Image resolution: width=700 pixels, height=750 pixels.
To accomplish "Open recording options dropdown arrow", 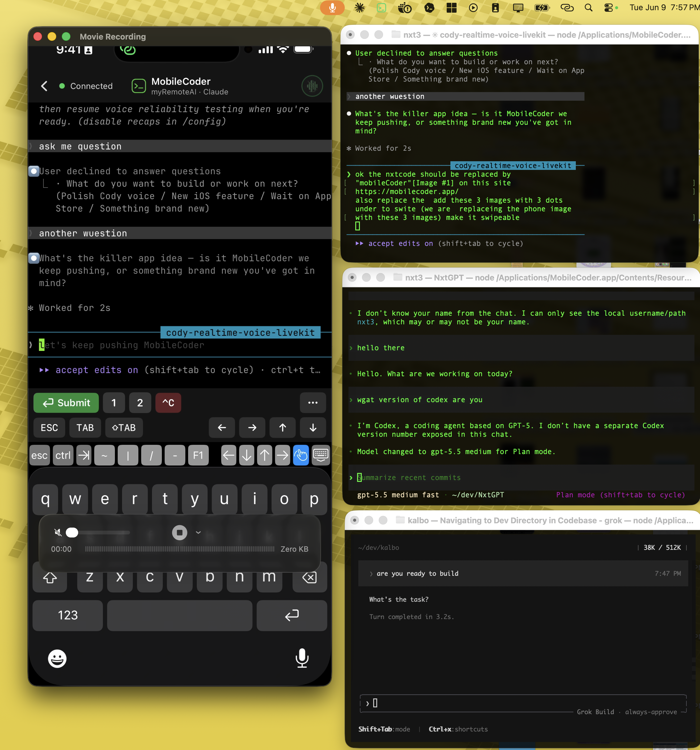I will [x=199, y=533].
